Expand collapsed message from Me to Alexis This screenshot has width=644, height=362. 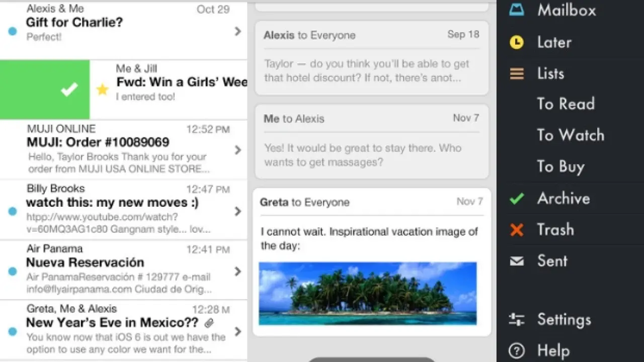[x=371, y=141]
